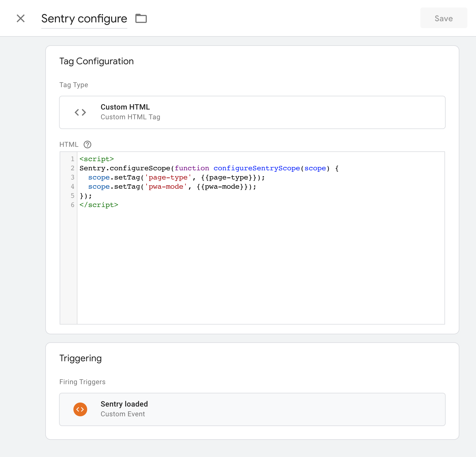Click the 'page-type' setTag code line
476x457 pixels.
click(176, 177)
